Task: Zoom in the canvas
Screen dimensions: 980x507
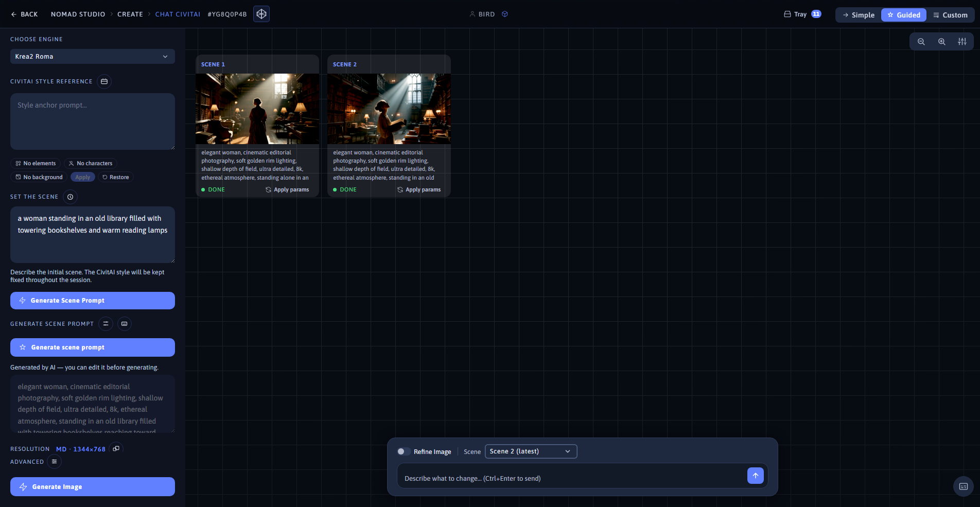Action: pyautogui.click(x=942, y=42)
